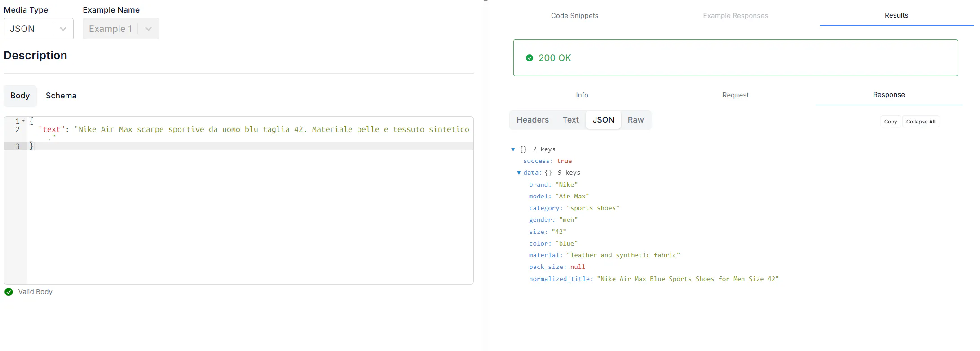The image size is (980, 351).
Task: Click the 200 OK status text
Action: pos(555,58)
